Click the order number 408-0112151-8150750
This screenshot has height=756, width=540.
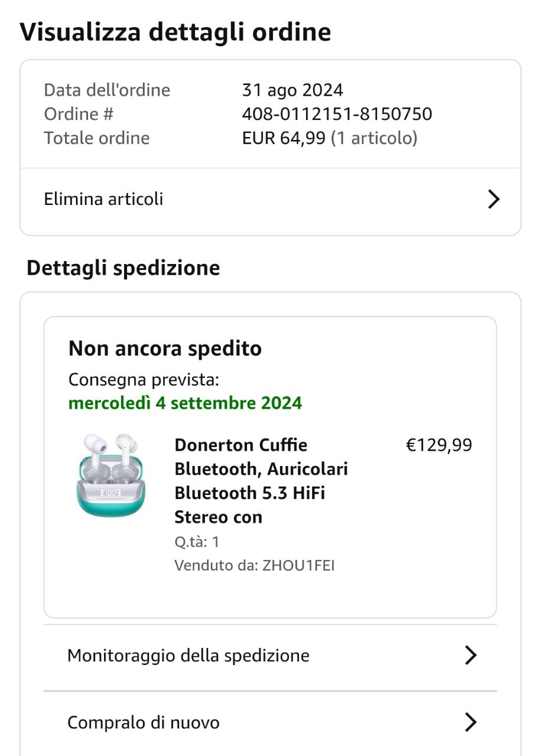(x=337, y=113)
